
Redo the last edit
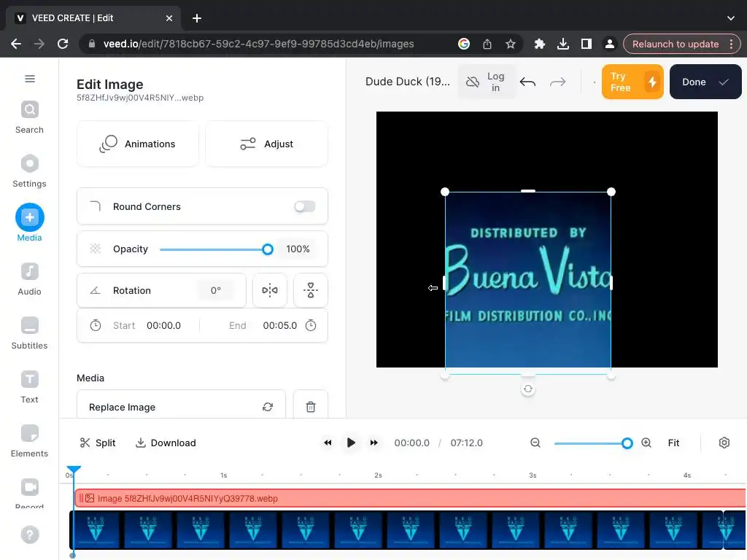(x=557, y=82)
